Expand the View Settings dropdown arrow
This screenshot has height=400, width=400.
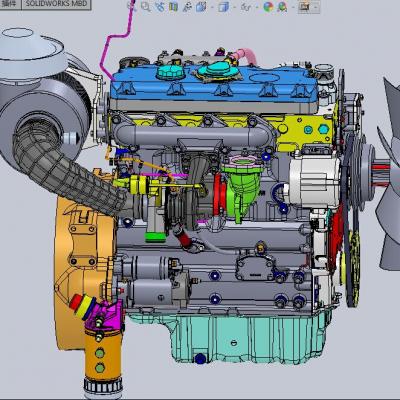pos(315,6)
